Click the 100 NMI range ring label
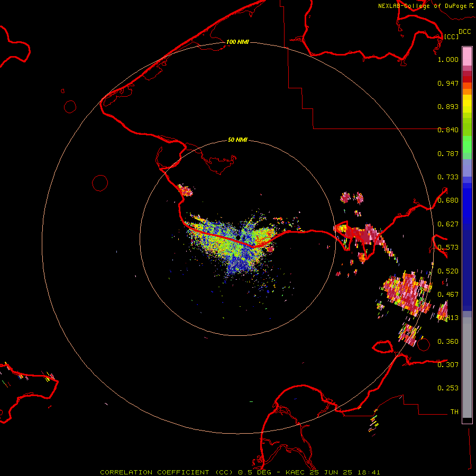Screen dimensions: 476x476 [x=237, y=42]
